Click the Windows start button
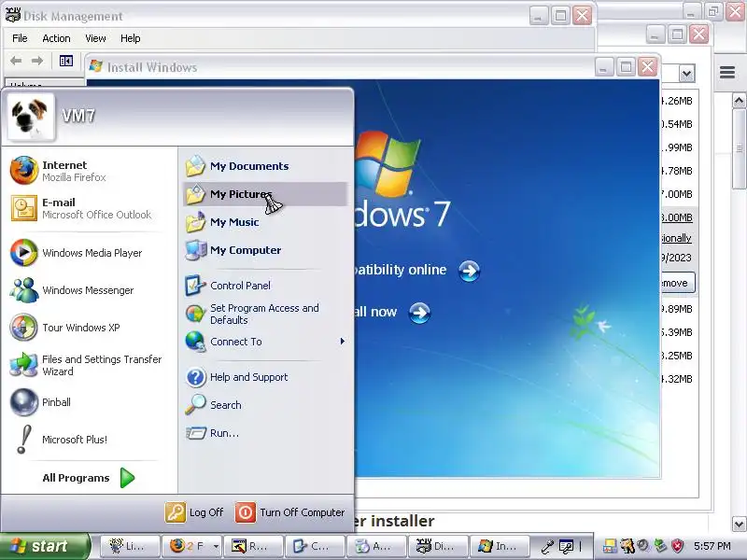Image resolution: width=747 pixels, height=560 pixels. point(45,546)
